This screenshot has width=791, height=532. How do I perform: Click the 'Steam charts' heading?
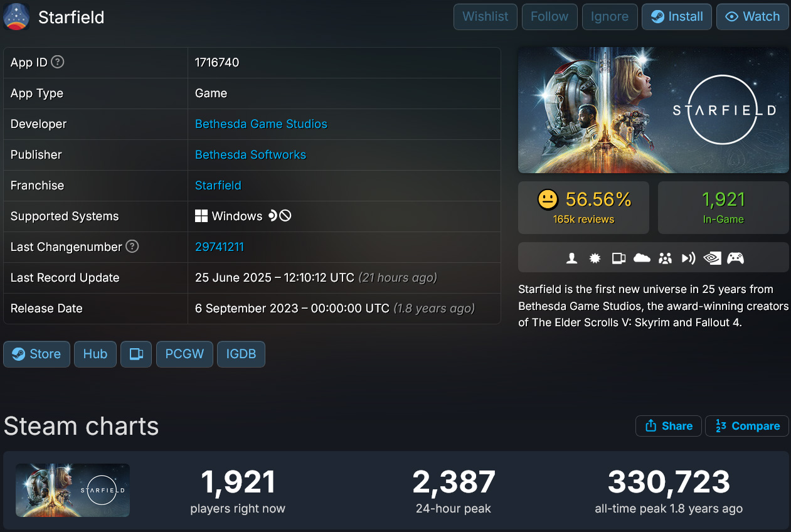81,427
